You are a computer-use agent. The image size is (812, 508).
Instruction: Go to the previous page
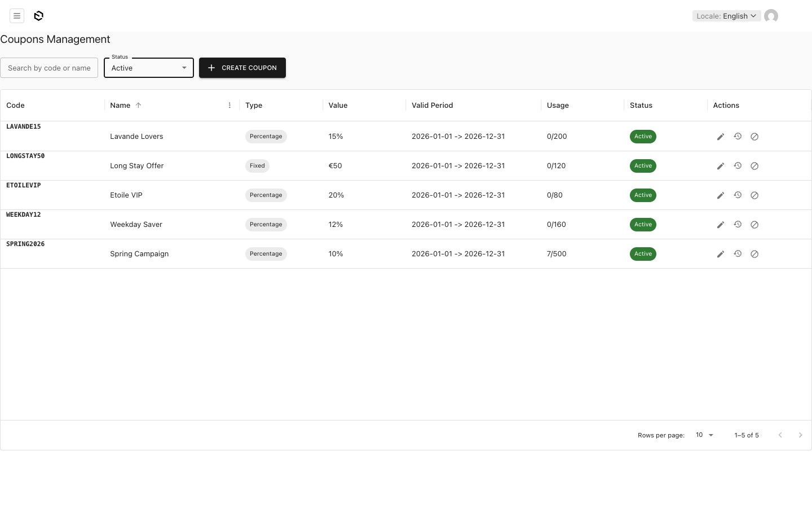[x=780, y=435]
